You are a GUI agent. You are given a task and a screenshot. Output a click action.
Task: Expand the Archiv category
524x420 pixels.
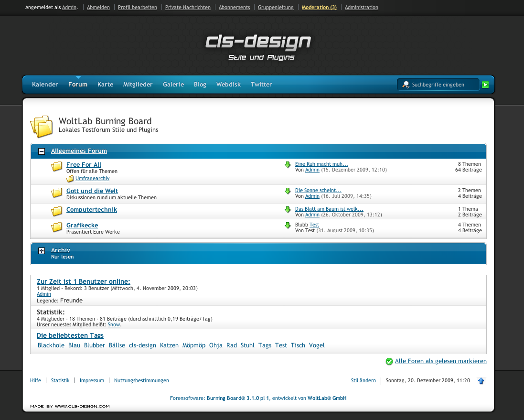[42, 251]
